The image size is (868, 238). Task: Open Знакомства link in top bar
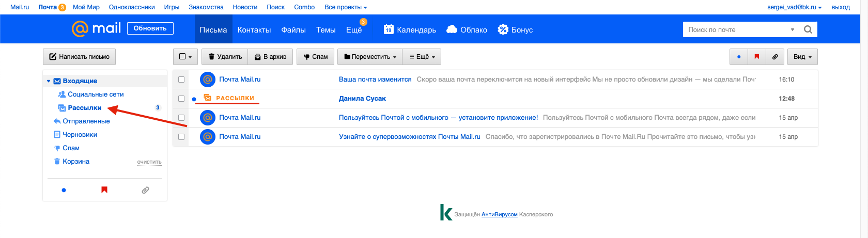click(x=206, y=7)
